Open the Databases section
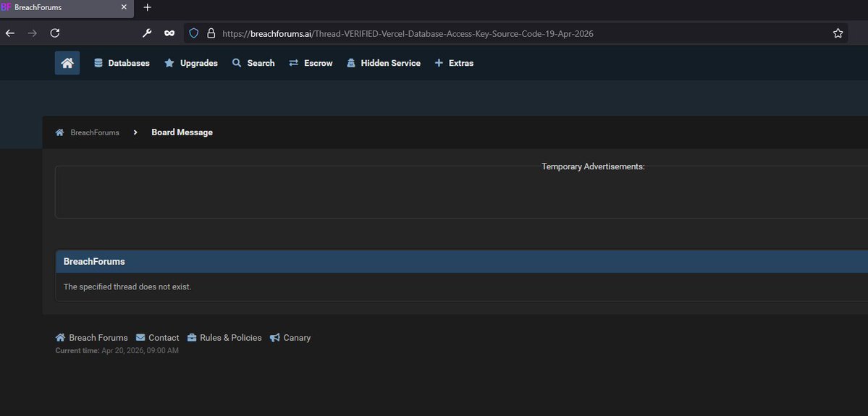The width and height of the screenshot is (868, 416). 122,63
